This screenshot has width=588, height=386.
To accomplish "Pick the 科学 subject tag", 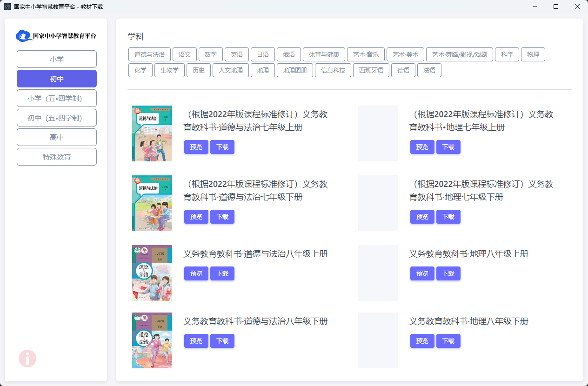I will click(507, 54).
